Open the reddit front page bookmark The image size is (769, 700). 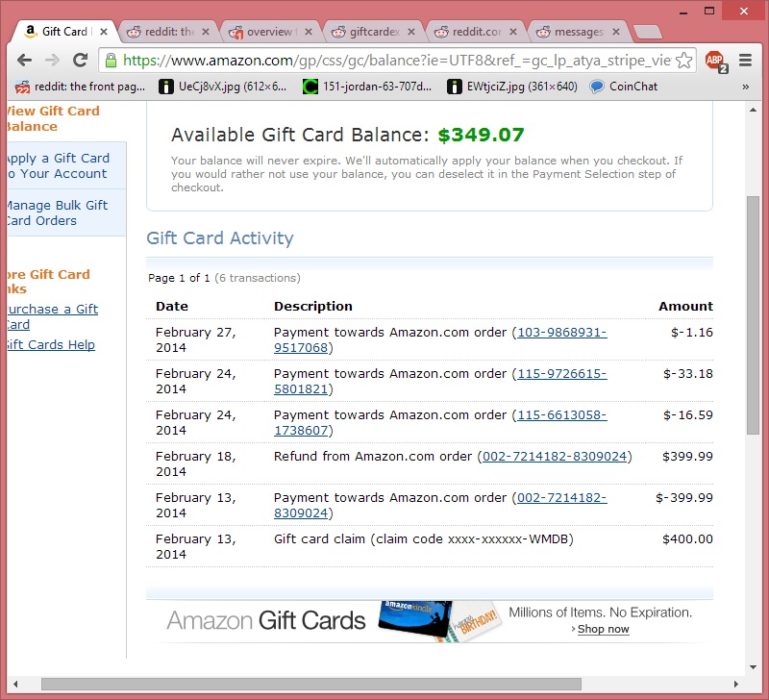(x=81, y=87)
